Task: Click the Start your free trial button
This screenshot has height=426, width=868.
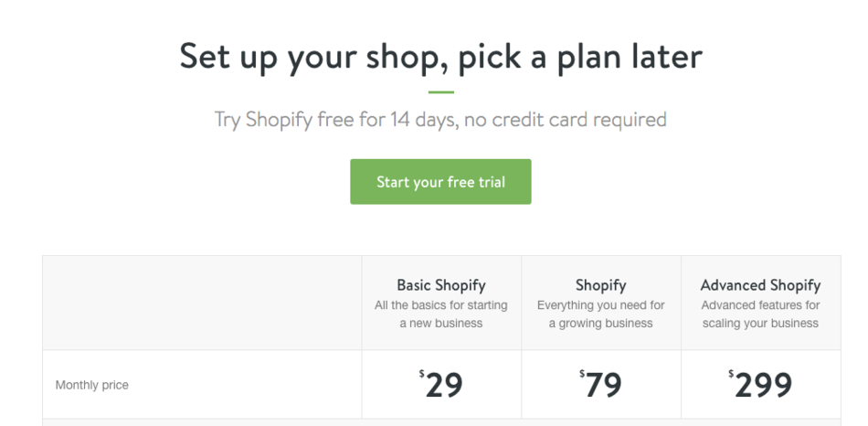Action: [440, 182]
